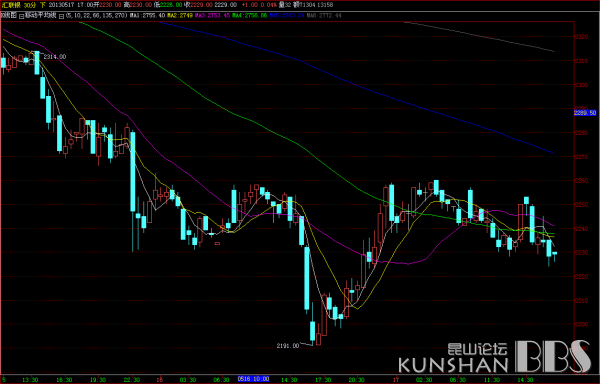Select the MA5 blue legend value
This screenshot has height=384, width=600.
pos(287,16)
